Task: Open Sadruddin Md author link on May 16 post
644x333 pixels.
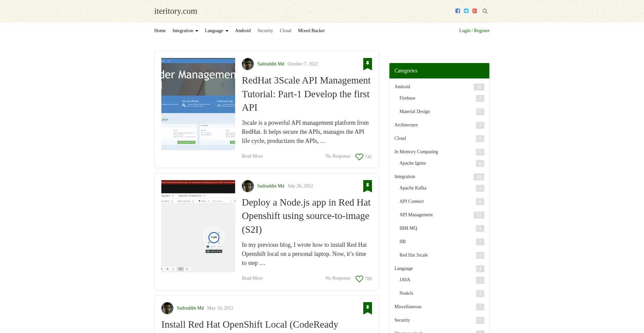Action: pyautogui.click(x=190, y=308)
